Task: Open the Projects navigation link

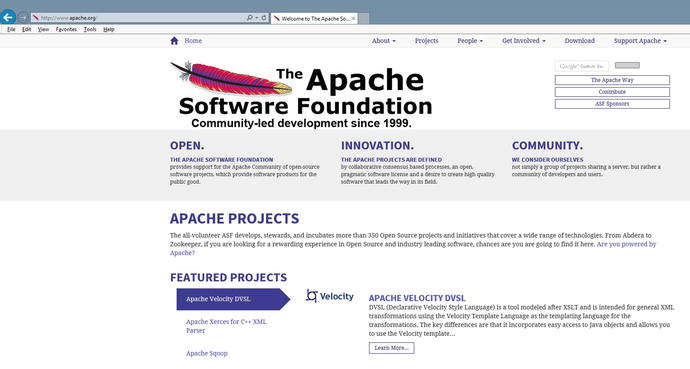Action: 426,40
